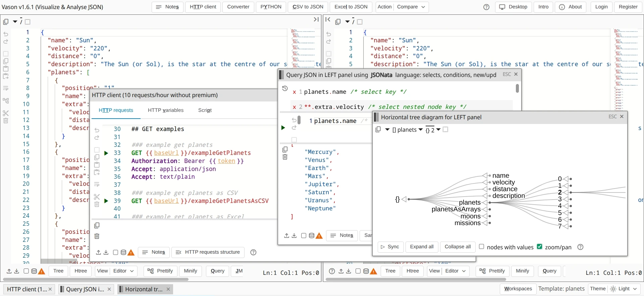Click warning triangle in left panel toolbar
This screenshot has height=296, width=644.
pos(42,271)
